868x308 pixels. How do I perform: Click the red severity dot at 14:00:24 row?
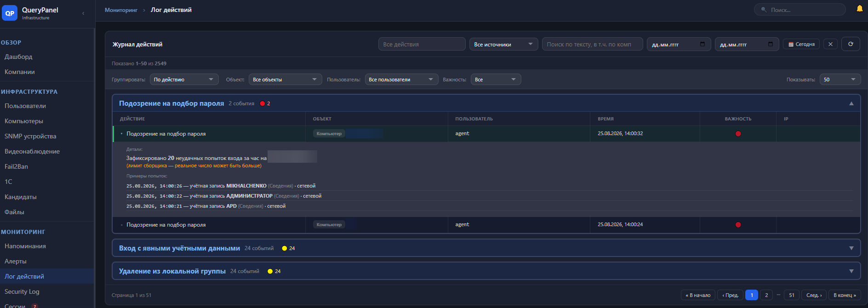tap(738, 225)
